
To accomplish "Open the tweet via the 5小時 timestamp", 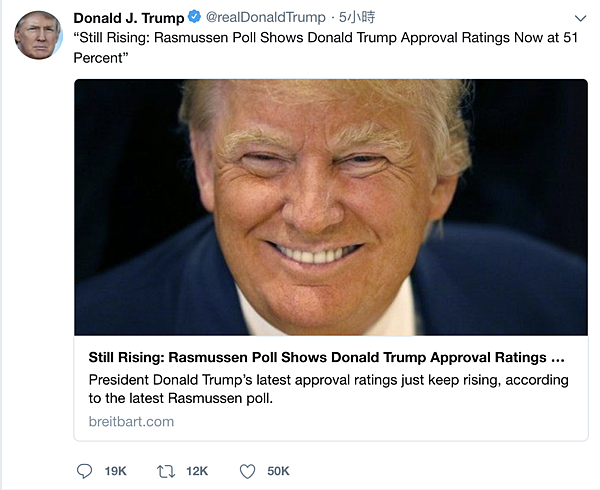I will tap(357, 17).
